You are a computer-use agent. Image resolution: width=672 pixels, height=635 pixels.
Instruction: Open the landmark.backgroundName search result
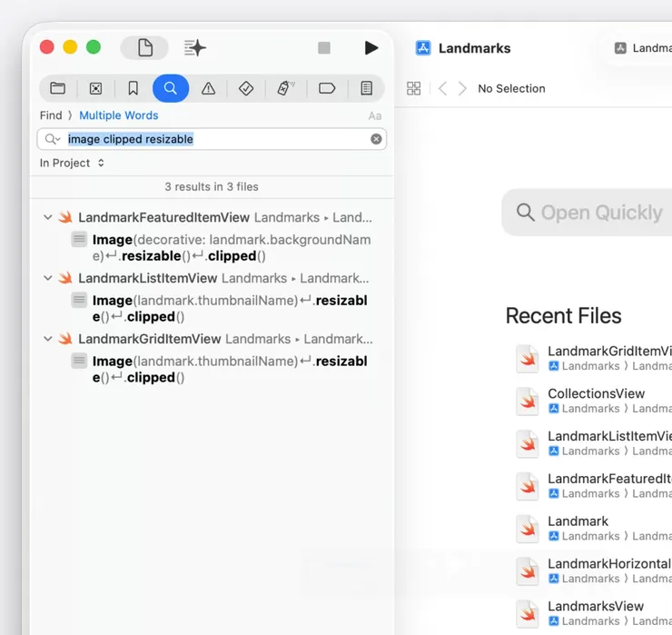point(222,248)
